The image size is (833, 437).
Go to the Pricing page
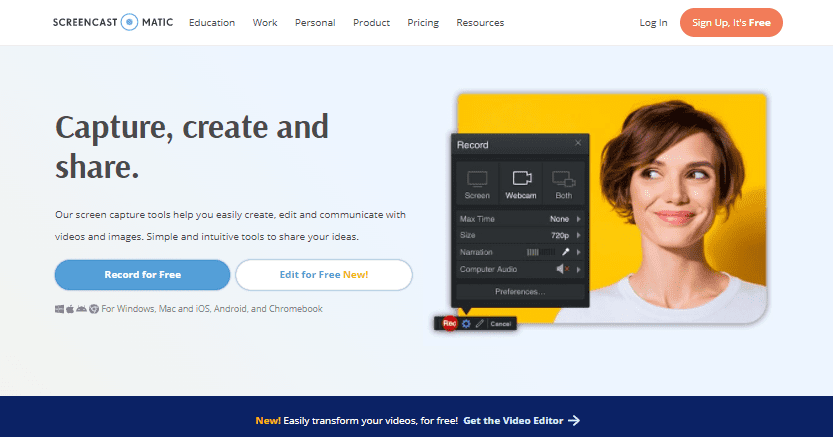point(423,23)
